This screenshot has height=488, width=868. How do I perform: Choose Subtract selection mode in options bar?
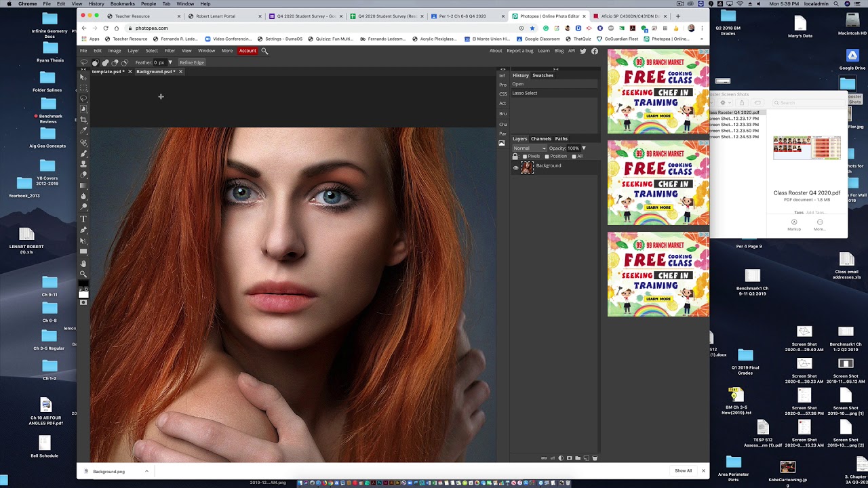coord(115,62)
